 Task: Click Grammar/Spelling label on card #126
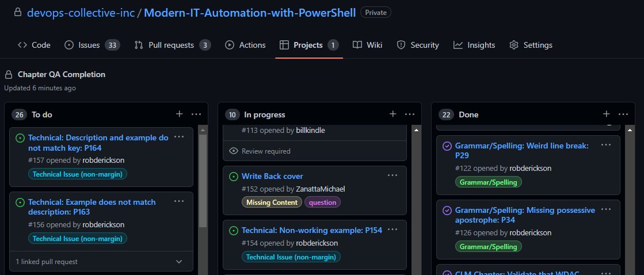pyautogui.click(x=489, y=246)
